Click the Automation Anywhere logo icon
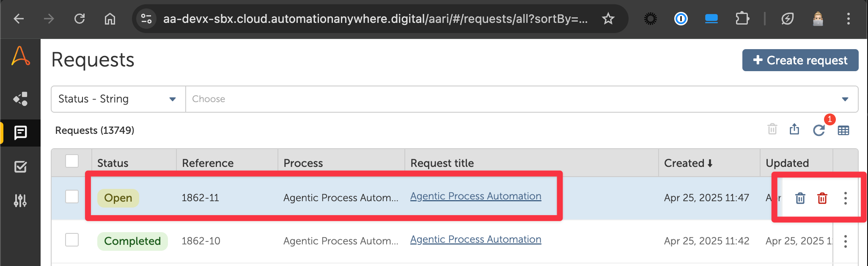This screenshot has width=868, height=266. [20, 56]
